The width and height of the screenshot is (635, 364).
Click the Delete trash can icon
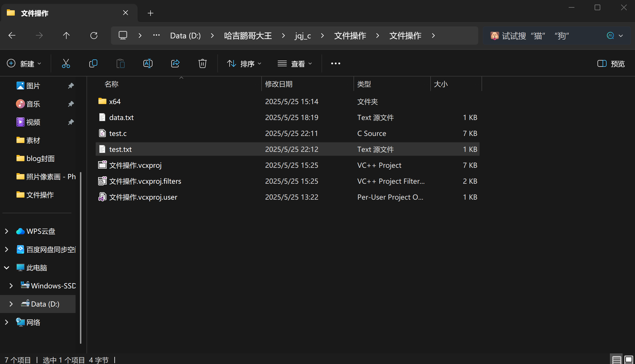202,63
